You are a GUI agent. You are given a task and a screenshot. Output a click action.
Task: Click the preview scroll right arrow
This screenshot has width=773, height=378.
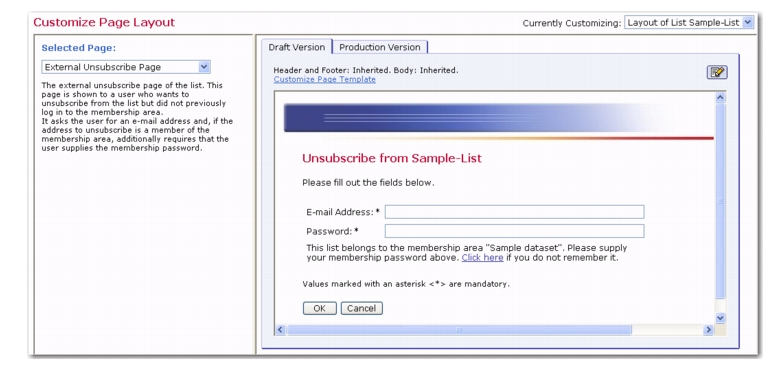coord(708,329)
